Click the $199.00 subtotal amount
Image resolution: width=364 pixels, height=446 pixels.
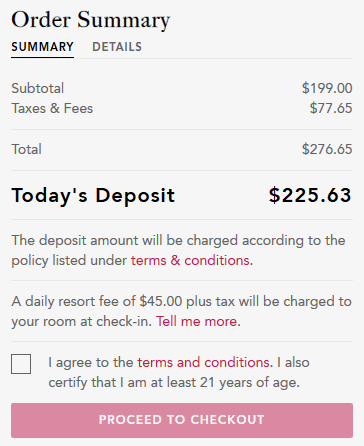pos(327,88)
